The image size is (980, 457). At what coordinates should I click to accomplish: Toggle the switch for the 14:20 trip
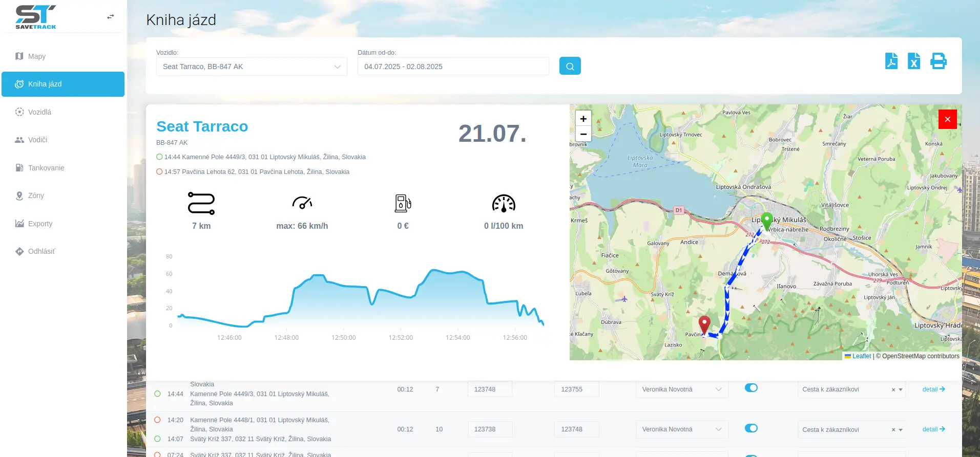point(751,428)
